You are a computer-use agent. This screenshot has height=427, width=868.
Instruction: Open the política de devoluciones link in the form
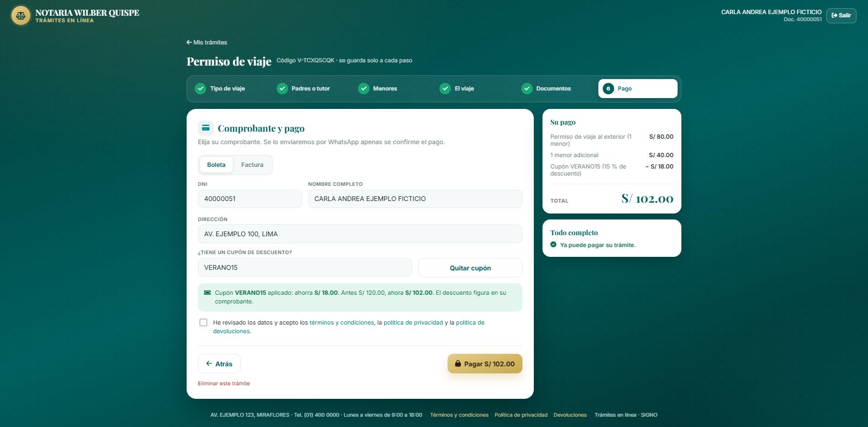pos(470,322)
